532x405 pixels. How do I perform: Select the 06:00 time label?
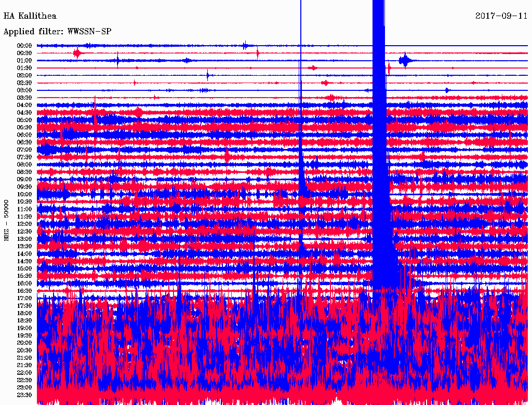point(24,134)
